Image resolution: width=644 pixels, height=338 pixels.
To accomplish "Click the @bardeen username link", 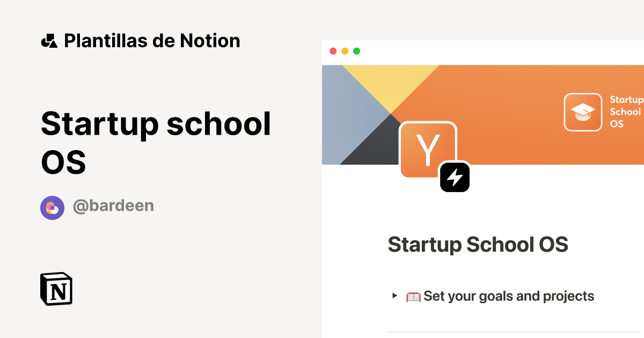I will pyautogui.click(x=113, y=207).
